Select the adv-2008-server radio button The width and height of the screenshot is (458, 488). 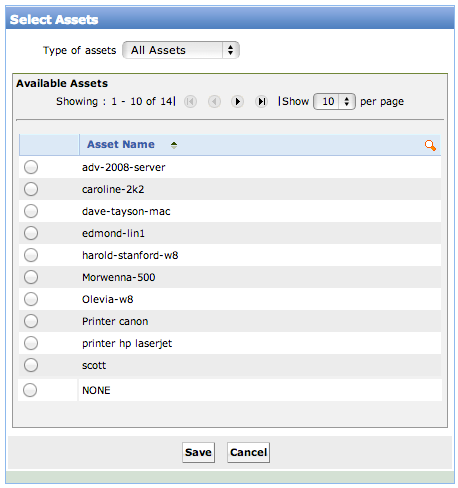tap(31, 167)
